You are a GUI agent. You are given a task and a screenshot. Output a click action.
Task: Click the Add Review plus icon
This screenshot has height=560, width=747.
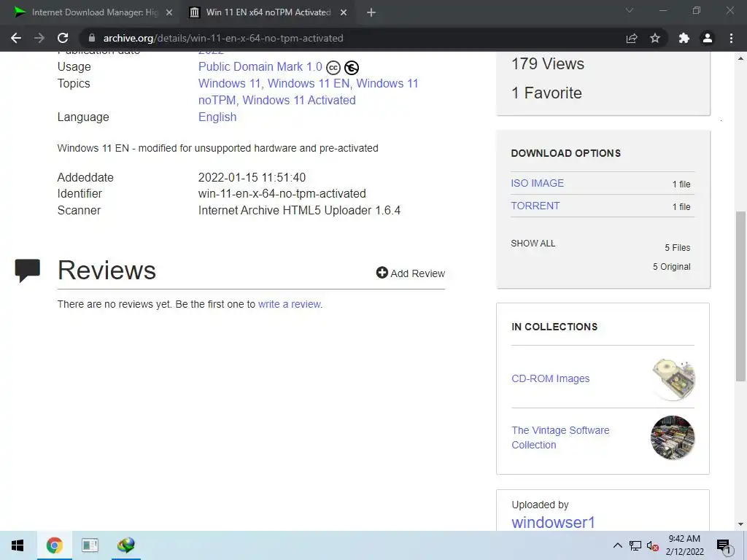click(x=382, y=273)
